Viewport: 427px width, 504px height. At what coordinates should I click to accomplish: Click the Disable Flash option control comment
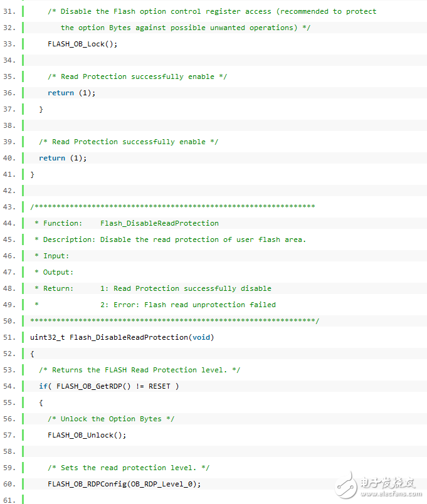(212, 11)
